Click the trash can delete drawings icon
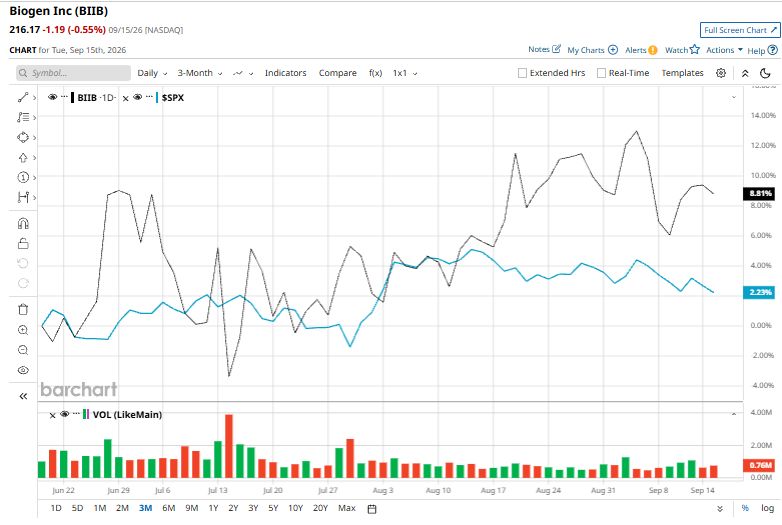Image resolution: width=782 pixels, height=525 pixels. tap(23, 310)
